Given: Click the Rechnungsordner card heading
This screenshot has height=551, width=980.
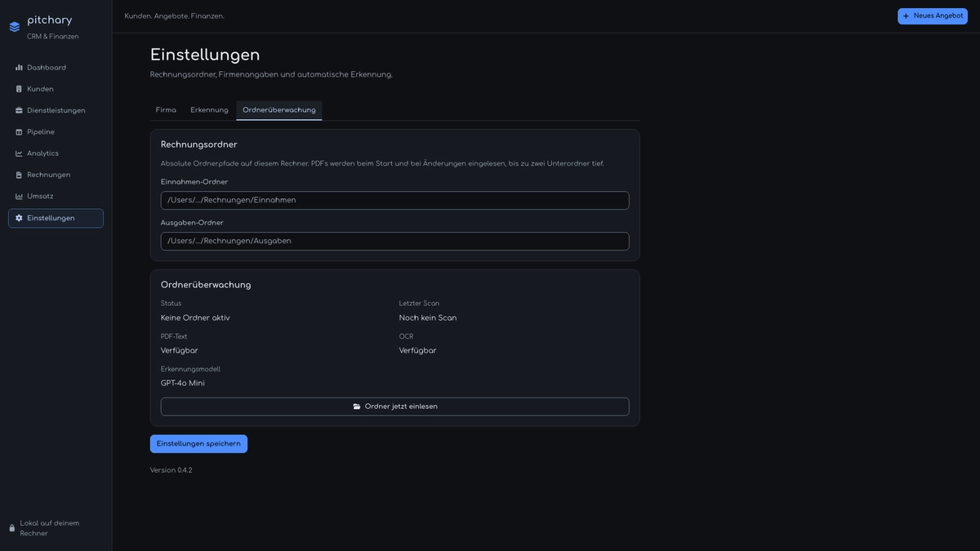Looking at the screenshot, I should pos(199,144).
